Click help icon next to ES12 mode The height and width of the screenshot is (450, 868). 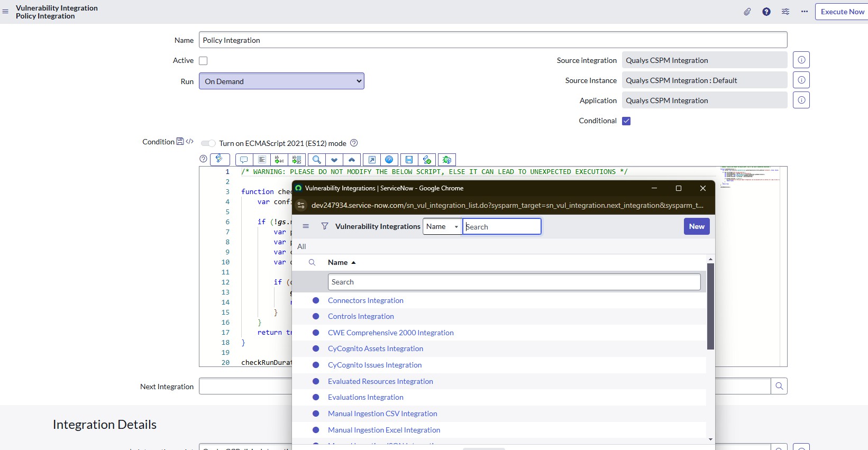click(354, 143)
